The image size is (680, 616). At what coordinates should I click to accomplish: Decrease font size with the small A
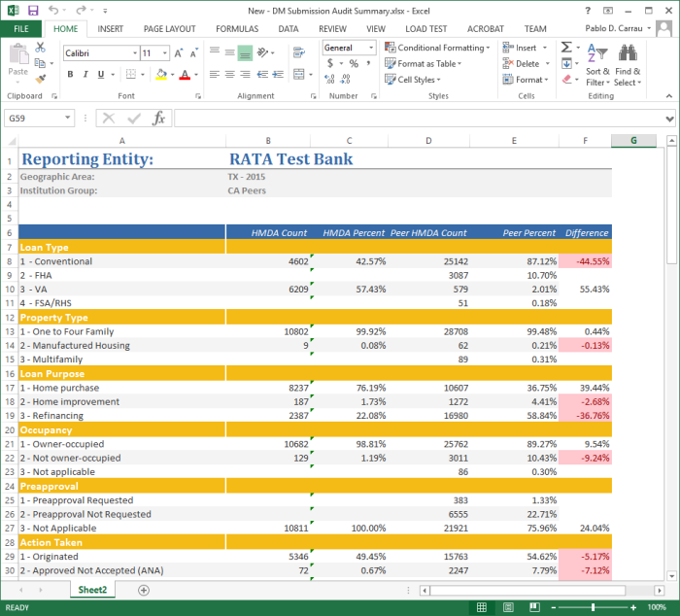194,53
